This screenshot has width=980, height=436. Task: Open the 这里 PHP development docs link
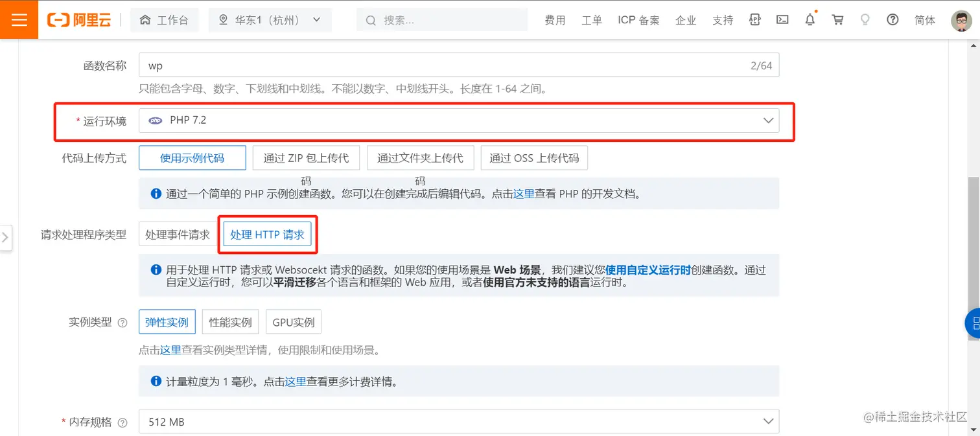[x=524, y=194]
